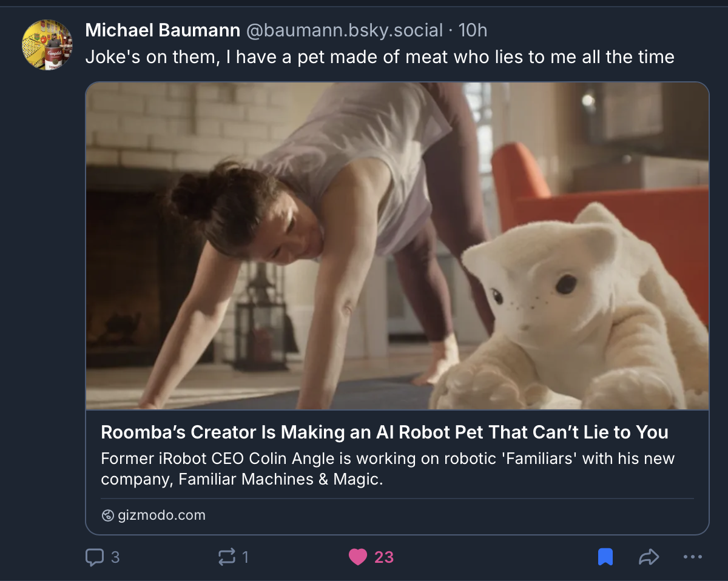The image size is (728, 581).
Task: Unlike the post via the pink heart
Action: (358, 557)
